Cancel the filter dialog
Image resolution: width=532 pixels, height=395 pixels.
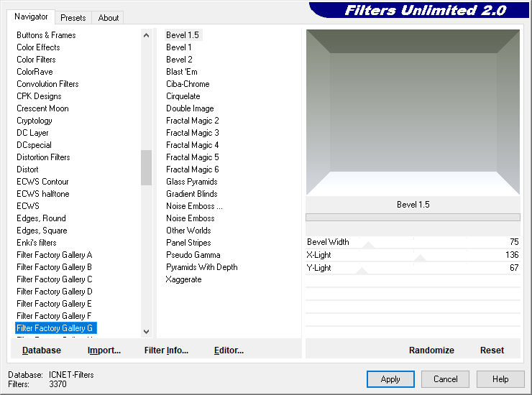446,379
